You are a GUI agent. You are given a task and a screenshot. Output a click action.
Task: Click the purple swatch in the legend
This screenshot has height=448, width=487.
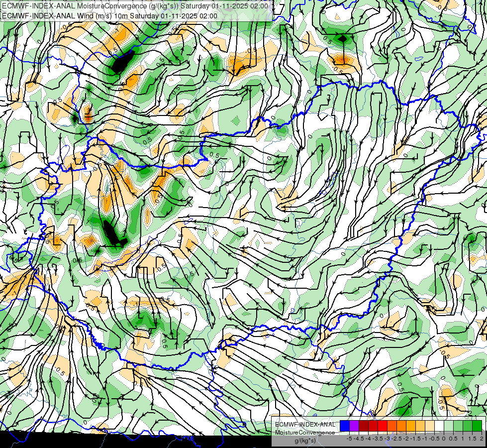354,426
